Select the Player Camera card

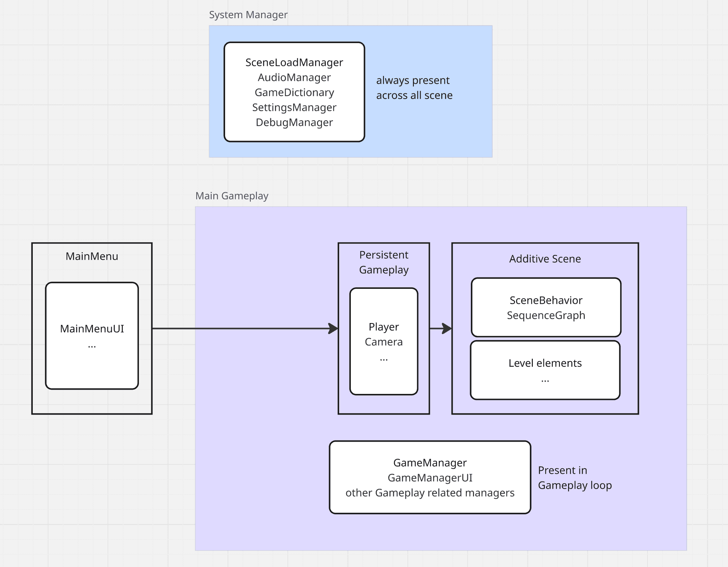click(x=384, y=341)
